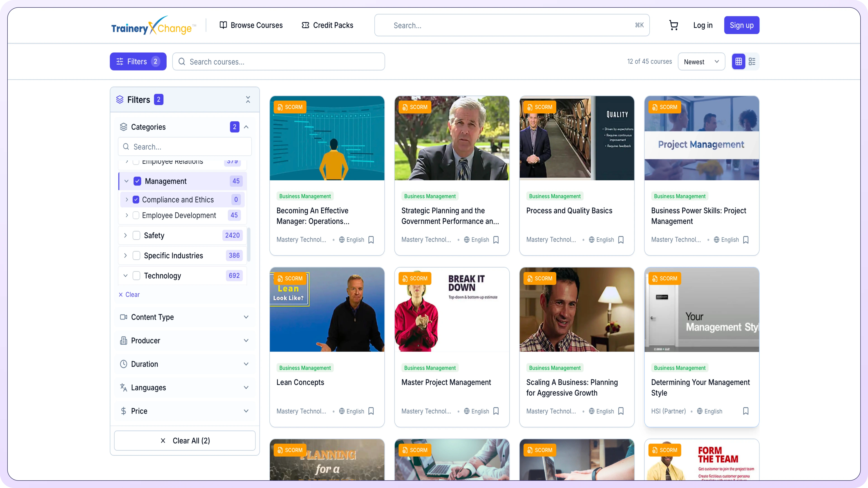Image resolution: width=868 pixels, height=488 pixels.
Task: Bookmark Determining Your Management Style course
Action: (x=745, y=411)
